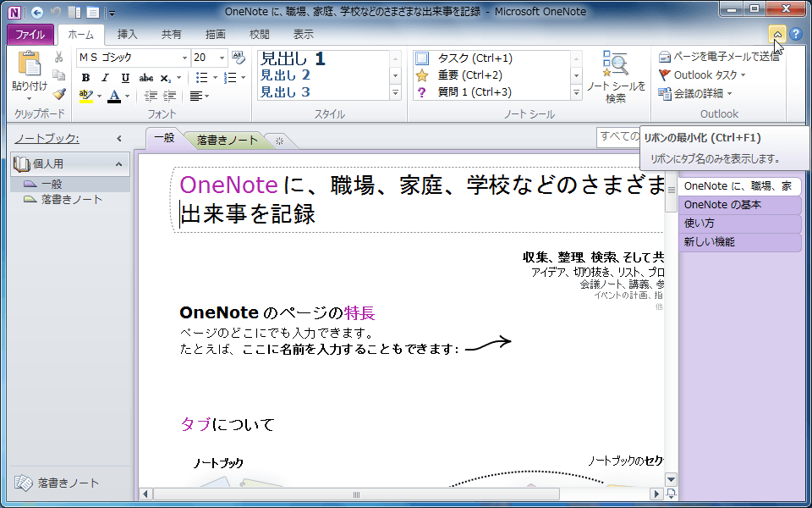Apply yellow text highlight color
Image resolution: width=812 pixels, height=508 pixels.
86,96
